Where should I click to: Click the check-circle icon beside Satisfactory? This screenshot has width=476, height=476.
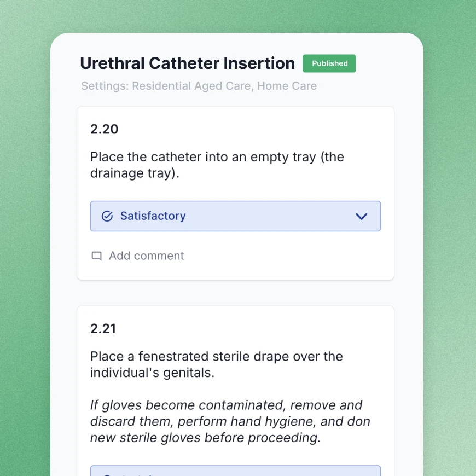[x=107, y=216]
